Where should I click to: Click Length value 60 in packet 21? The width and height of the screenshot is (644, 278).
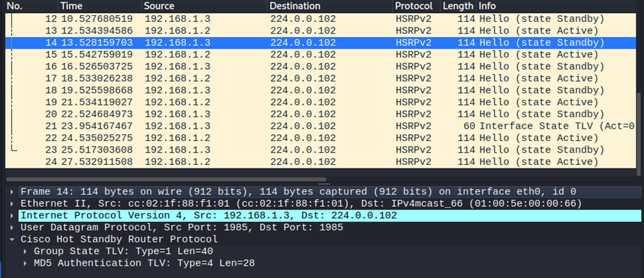(x=469, y=126)
